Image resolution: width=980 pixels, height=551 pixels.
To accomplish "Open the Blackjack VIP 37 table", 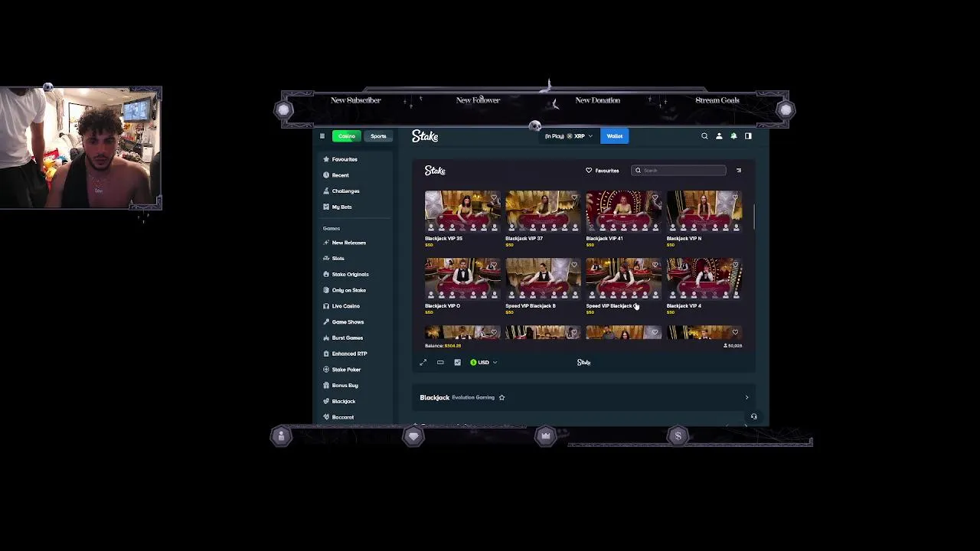I will tap(543, 212).
